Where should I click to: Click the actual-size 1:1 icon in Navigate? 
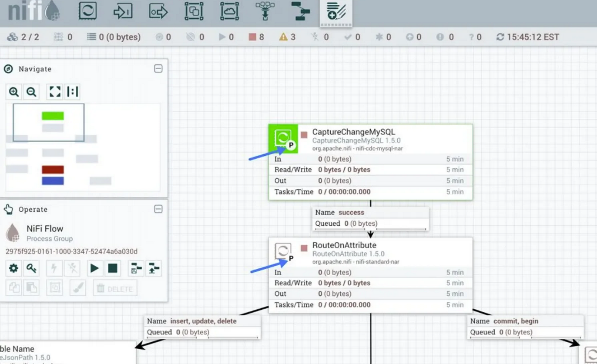[x=72, y=92]
